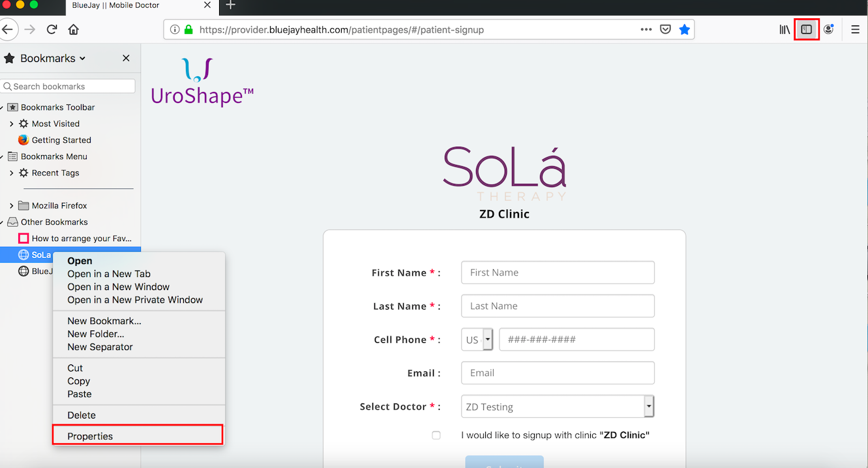This screenshot has height=468, width=868.
Task: Open the Getting Started bookmark
Action: point(61,140)
